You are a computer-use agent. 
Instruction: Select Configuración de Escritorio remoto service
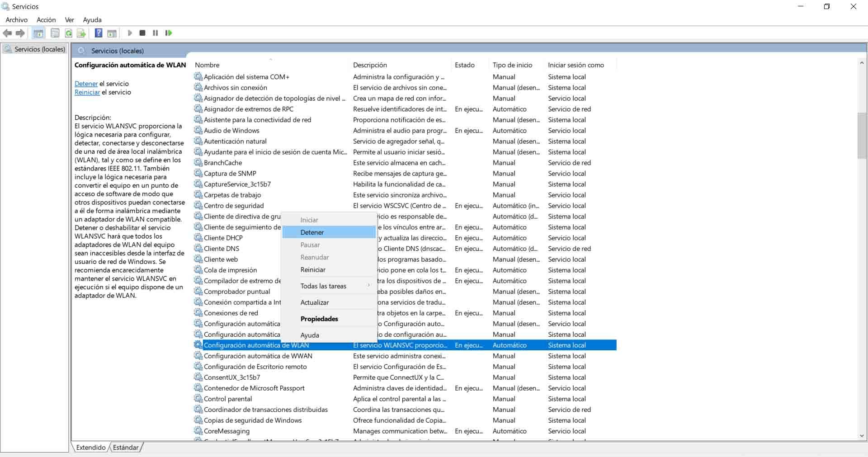tap(255, 367)
